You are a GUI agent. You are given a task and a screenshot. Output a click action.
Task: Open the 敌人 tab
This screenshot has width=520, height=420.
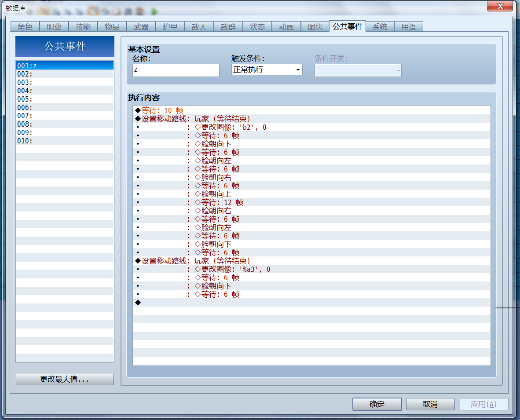coord(199,26)
